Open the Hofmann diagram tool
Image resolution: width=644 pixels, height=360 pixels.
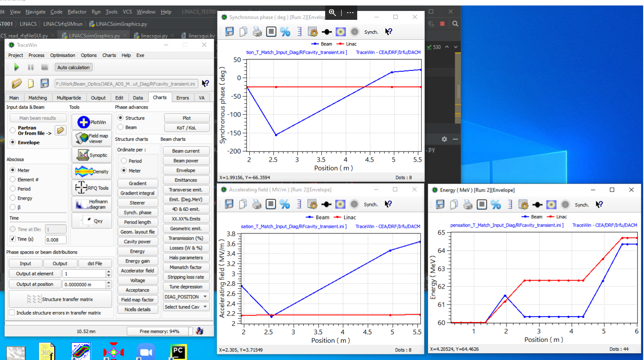tap(92, 205)
